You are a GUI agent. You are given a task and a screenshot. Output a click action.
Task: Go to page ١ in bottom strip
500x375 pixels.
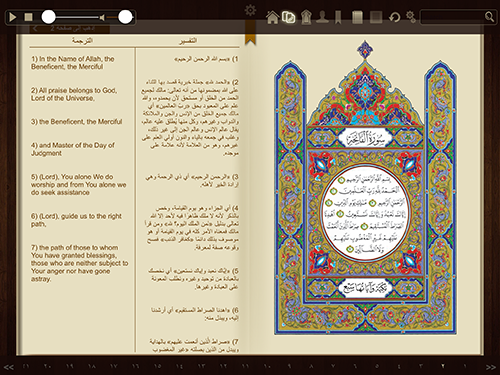click(465, 366)
